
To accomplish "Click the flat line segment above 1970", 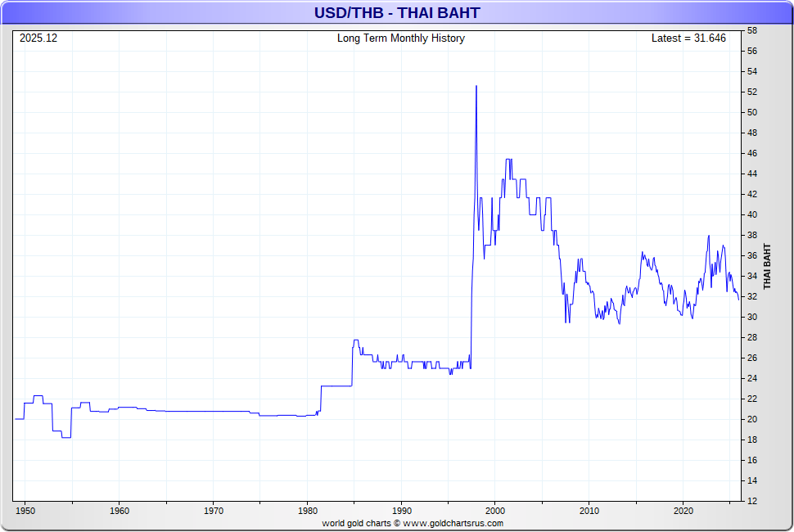I will tap(213, 411).
